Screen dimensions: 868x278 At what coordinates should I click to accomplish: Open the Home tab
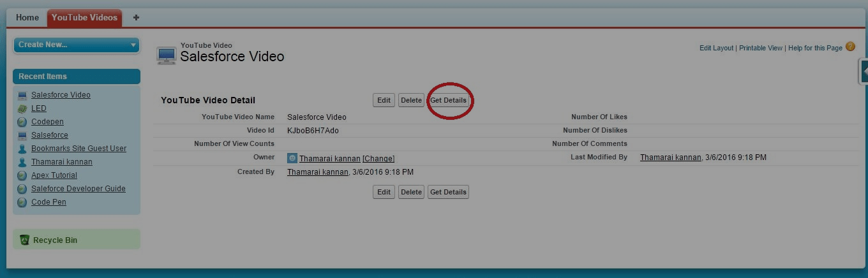(27, 18)
